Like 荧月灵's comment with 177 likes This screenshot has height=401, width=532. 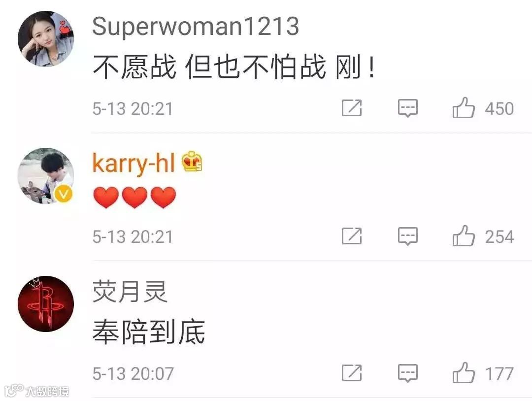(463, 372)
